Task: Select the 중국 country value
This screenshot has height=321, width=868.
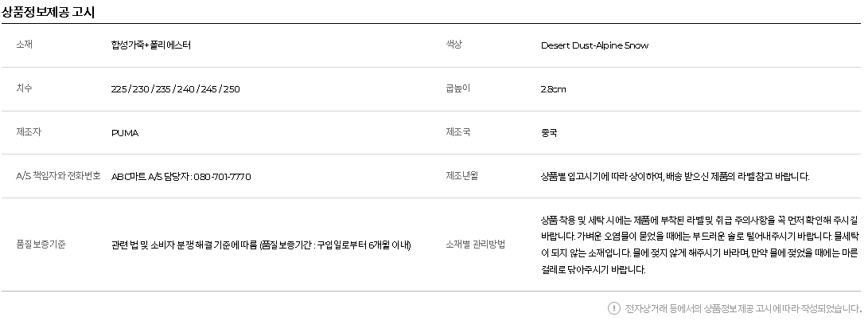Action: pyautogui.click(x=549, y=133)
